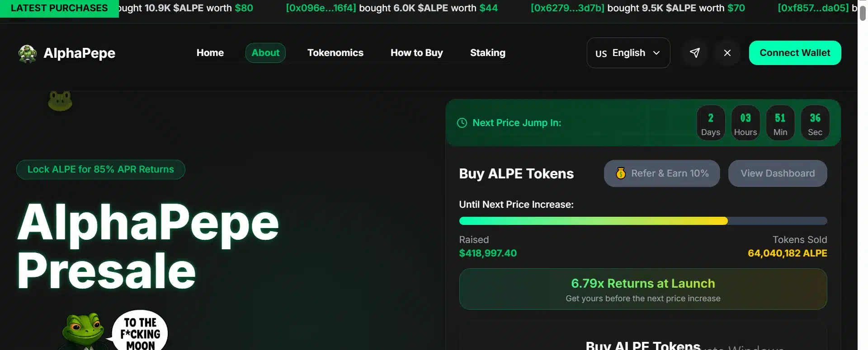The width and height of the screenshot is (868, 350).
Task: Click the Until Next Price Increase progress bar
Action: [x=642, y=221]
